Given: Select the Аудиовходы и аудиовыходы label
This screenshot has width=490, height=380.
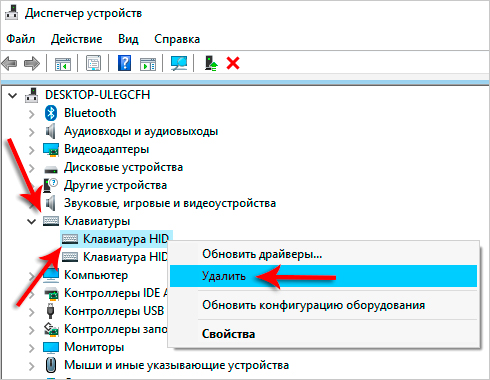Looking at the screenshot, I should [x=141, y=131].
